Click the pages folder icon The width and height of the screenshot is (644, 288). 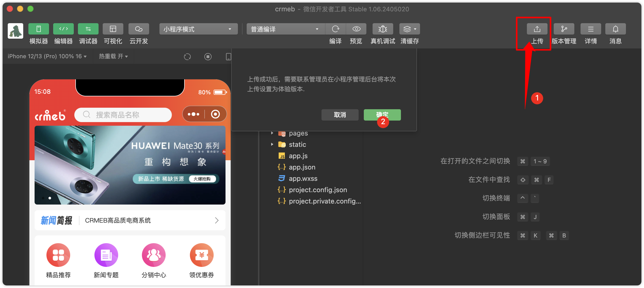click(x=282, y=133)
